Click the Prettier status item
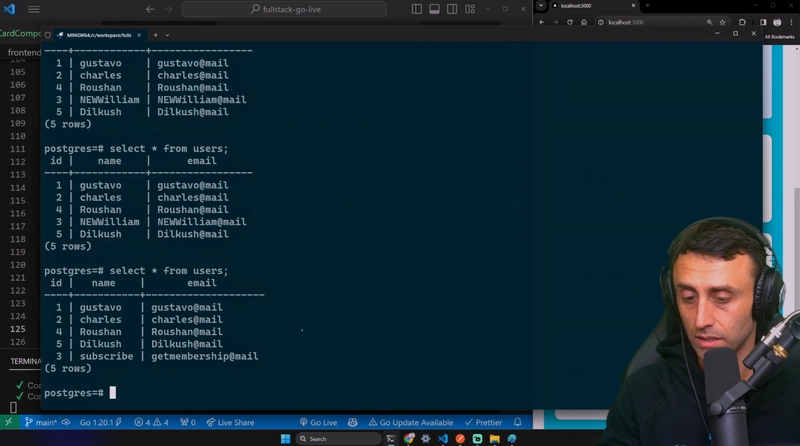 click(x=483, y=422)
